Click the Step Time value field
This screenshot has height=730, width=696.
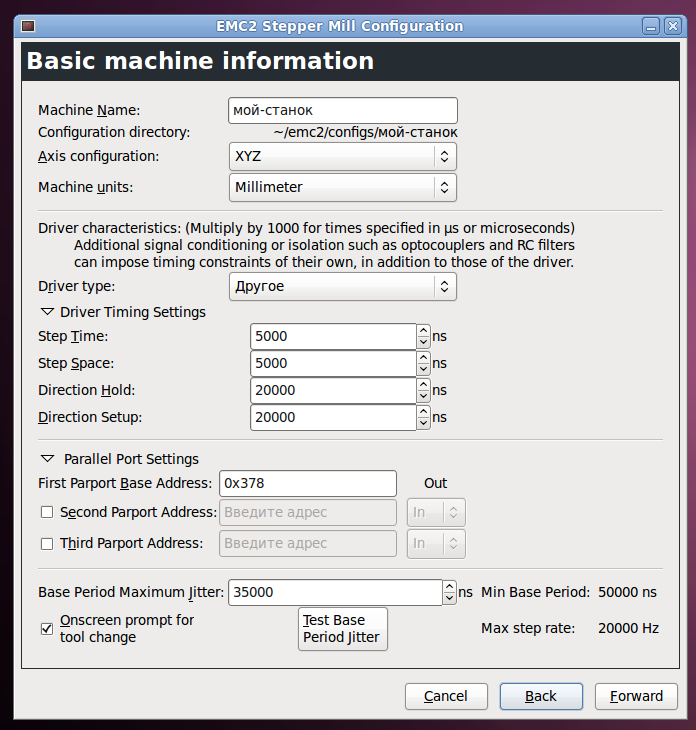tap(333, 337)
